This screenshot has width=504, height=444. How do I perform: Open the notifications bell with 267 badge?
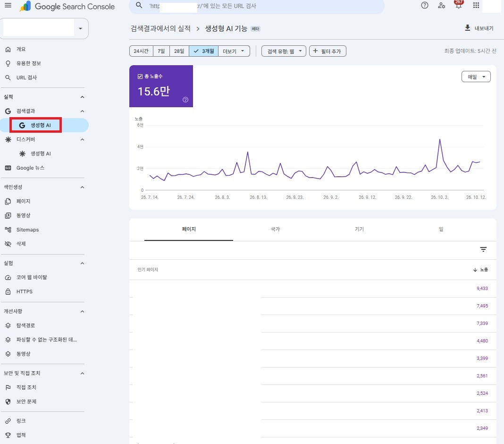point(459,5)
